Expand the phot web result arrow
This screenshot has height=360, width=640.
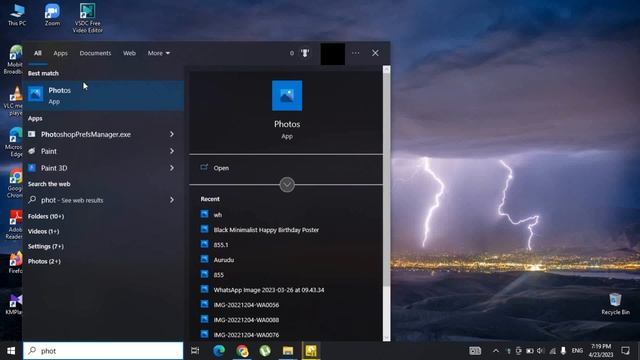tap(172, 200)
